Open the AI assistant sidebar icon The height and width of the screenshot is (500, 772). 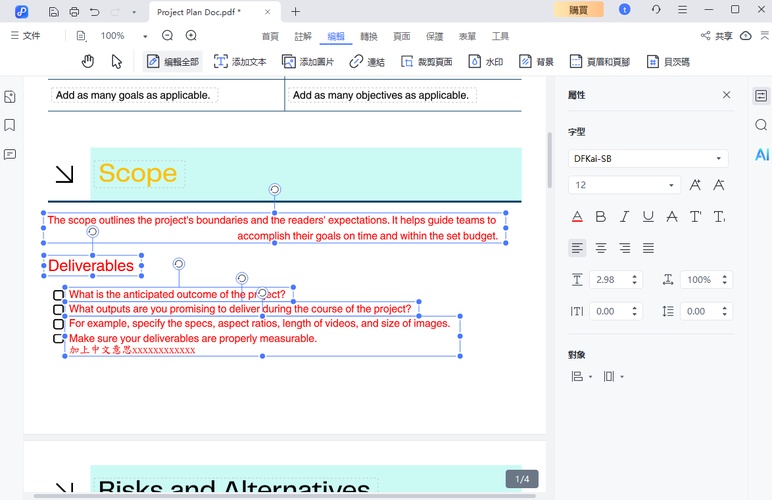(762, 154)
